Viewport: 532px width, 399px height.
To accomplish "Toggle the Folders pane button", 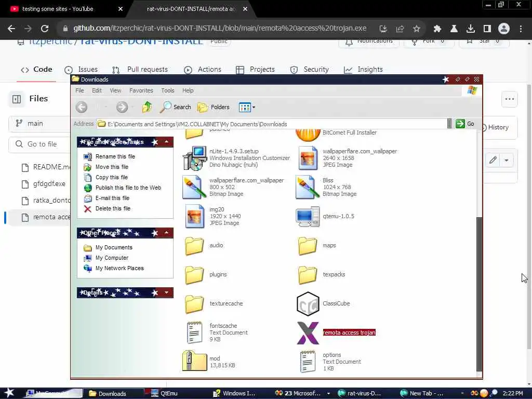I will pos(214,107).
